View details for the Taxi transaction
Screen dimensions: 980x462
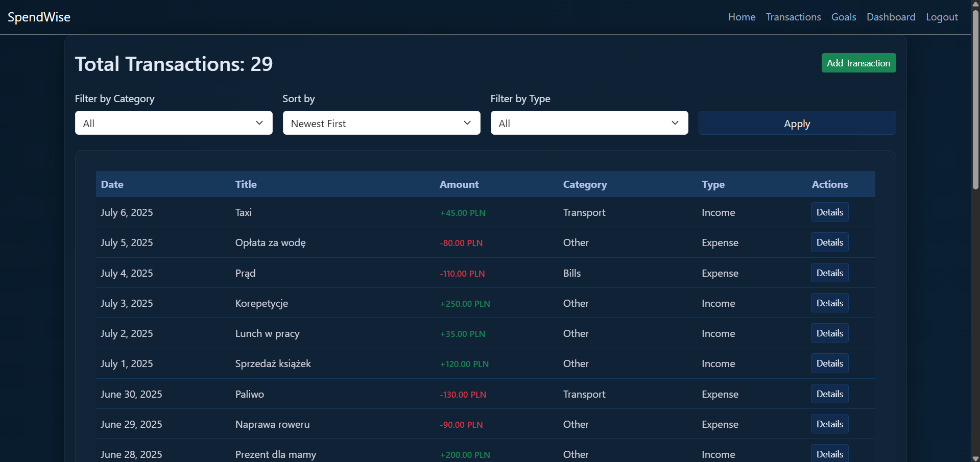coord(829,212)
